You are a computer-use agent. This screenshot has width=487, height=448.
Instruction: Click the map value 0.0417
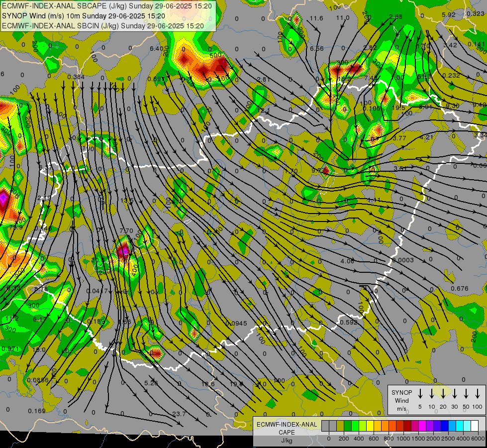[97, 291]
